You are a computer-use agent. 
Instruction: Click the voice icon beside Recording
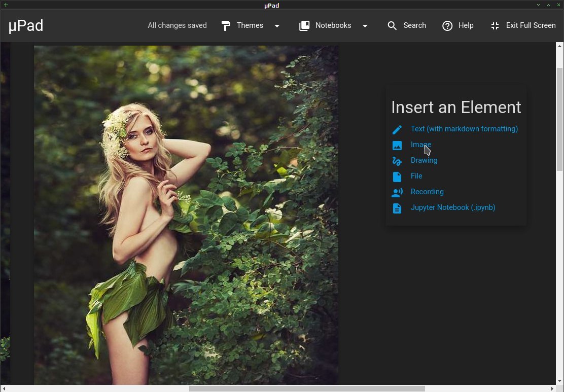coord(397,192)
